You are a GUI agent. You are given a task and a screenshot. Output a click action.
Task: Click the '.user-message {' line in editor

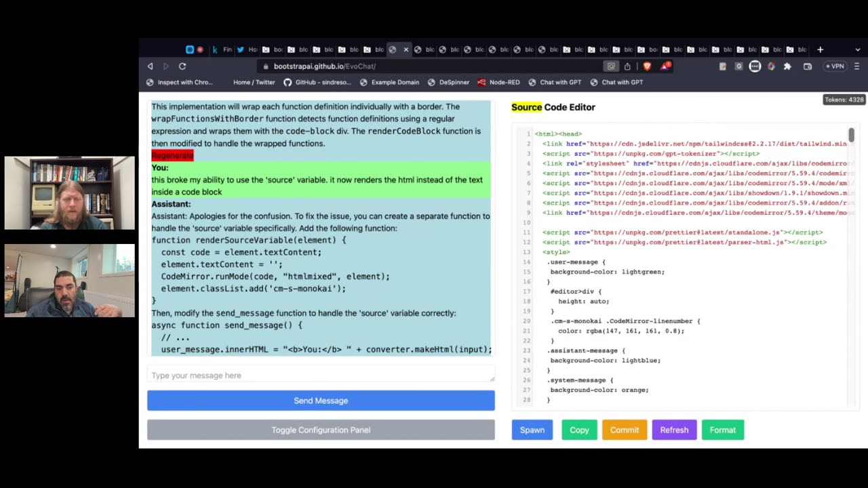576,262
